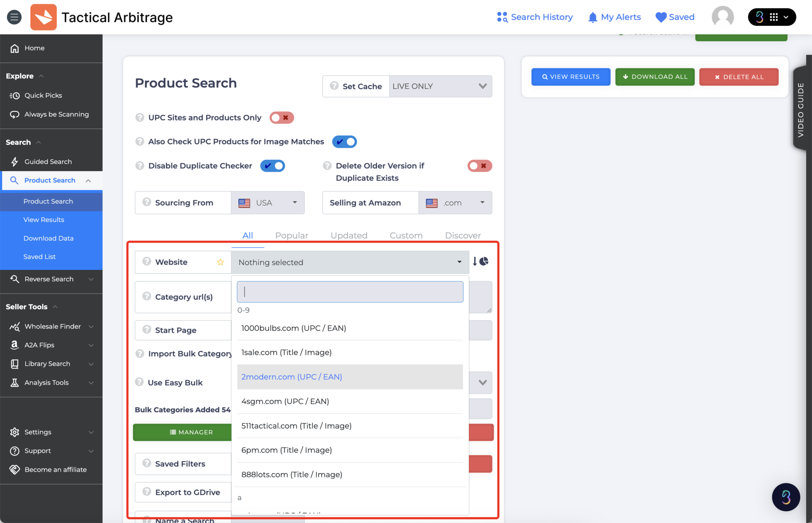This screenshot has width=812, height=523.
Task: Expand the Set Cache LIVE ONLY dropdown
Action: pyautogui.click(x=440, y=86)
